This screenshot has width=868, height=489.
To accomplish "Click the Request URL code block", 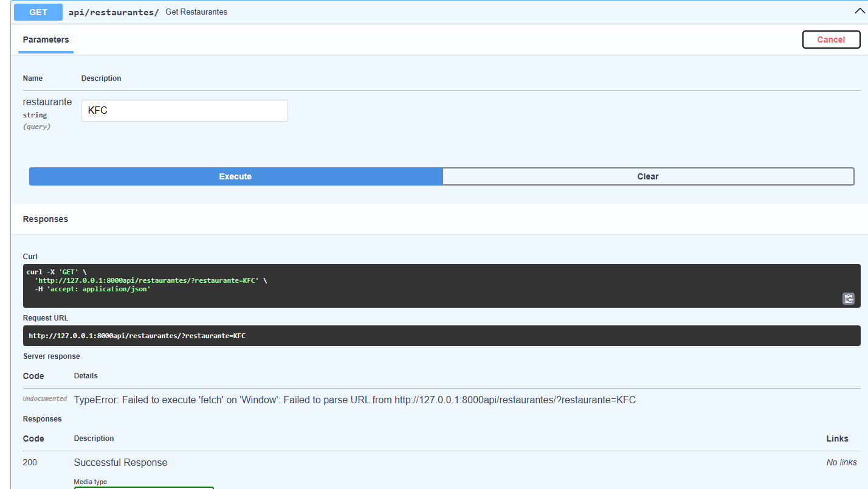I will (442, 336).
